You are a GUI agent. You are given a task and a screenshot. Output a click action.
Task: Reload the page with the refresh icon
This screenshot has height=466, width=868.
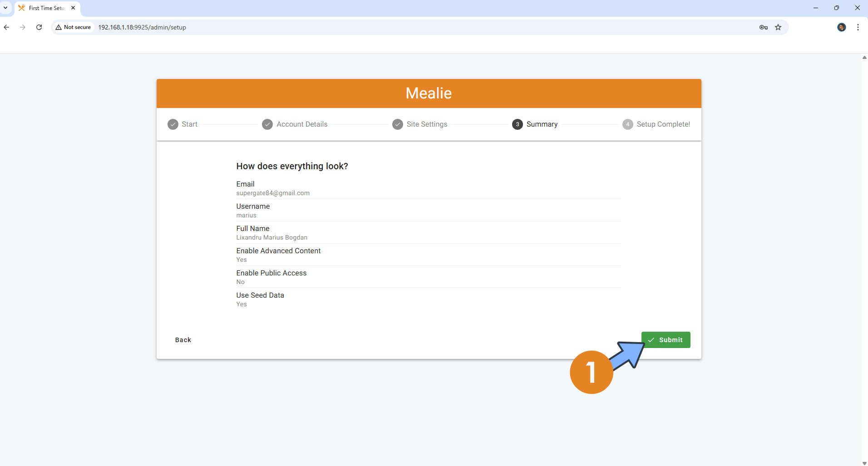point(39,27)
